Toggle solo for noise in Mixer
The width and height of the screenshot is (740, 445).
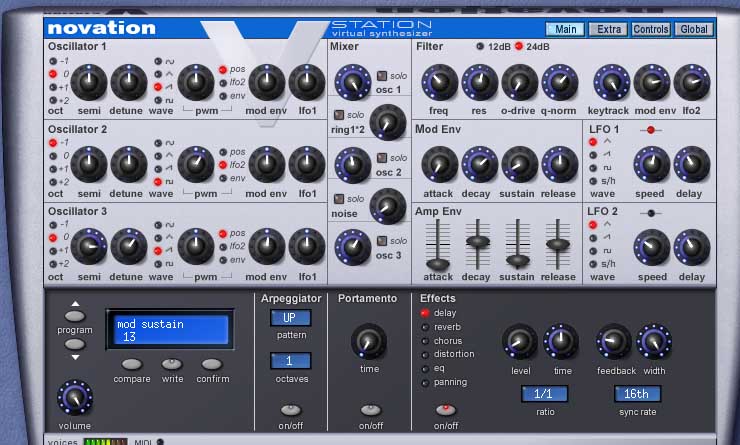[338, 199]
